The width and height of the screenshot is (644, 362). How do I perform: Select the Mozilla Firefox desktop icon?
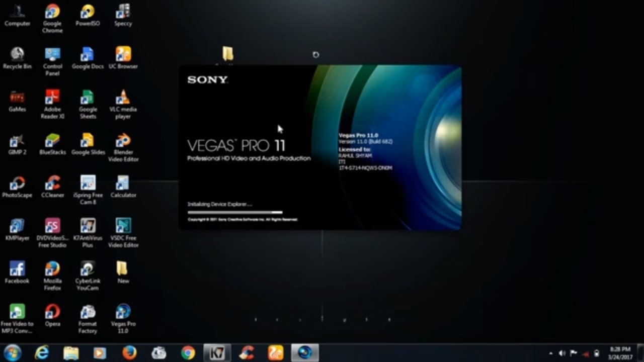[52, 276]
